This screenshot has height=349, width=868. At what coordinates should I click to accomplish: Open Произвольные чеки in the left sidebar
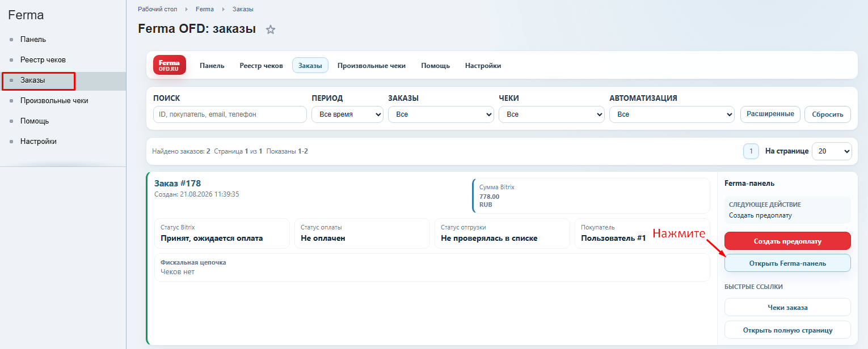(x=54, y=101)
